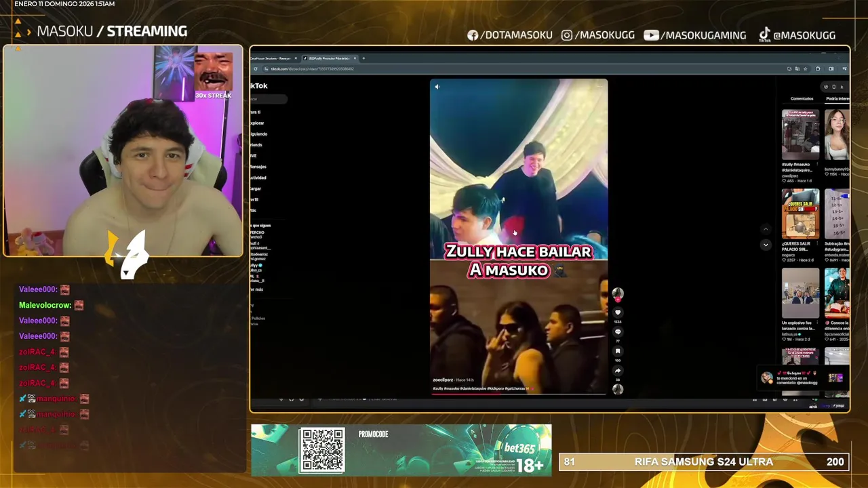The image size is (868, 488).
Task: Open Mensajes in TikTok sidebar
Action: (258, 167)
